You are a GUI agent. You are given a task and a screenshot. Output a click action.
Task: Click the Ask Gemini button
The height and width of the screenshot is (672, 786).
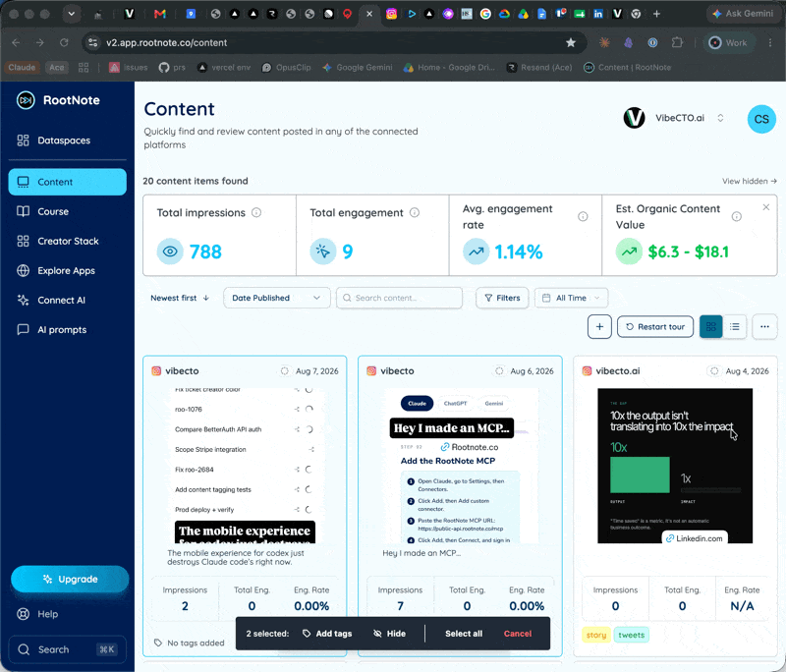point(743,14)
